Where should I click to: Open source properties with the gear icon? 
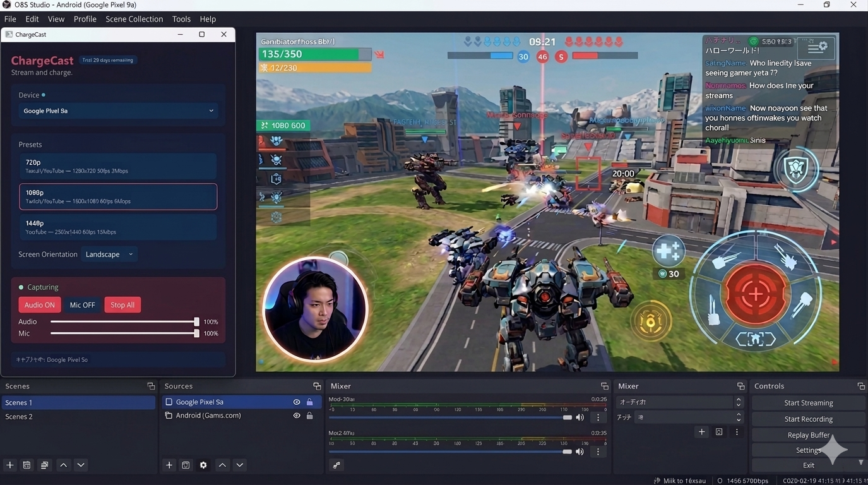pos(203,464)
